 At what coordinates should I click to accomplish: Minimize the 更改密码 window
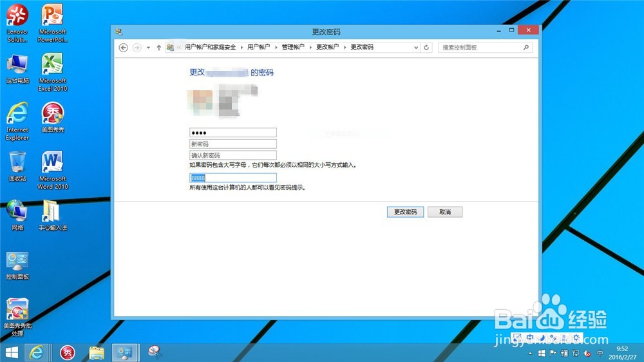point(498,30)
